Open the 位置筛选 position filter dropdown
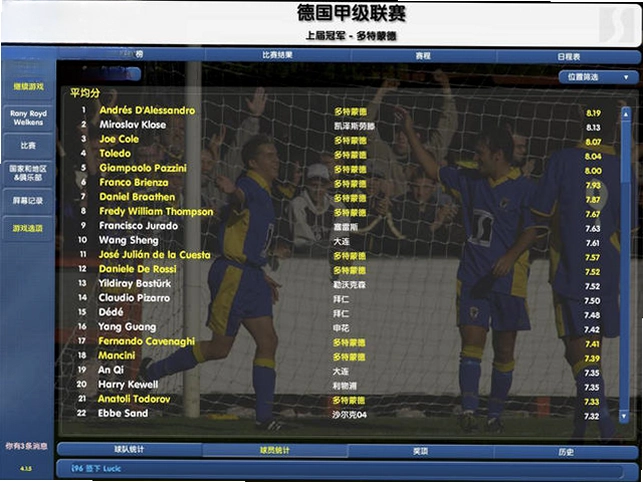This screenshot has height=482, width=643. [x=598, y=77]
